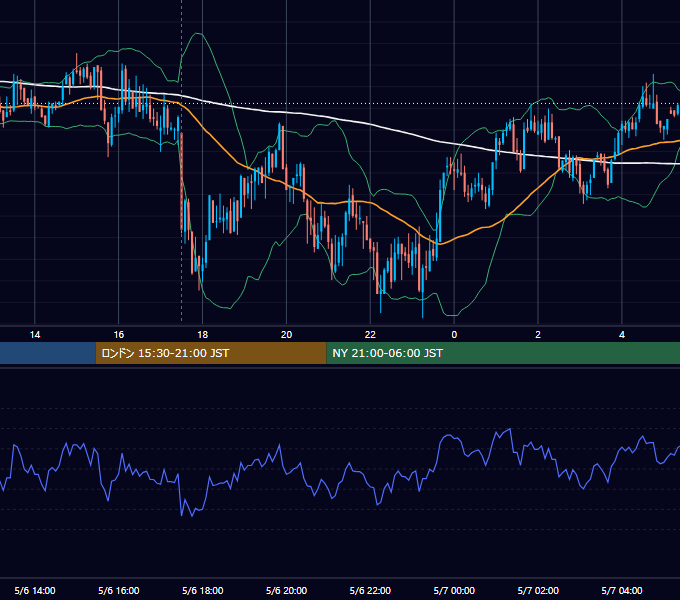Click the '2' hour label on price chart axis

click(538, 335)
